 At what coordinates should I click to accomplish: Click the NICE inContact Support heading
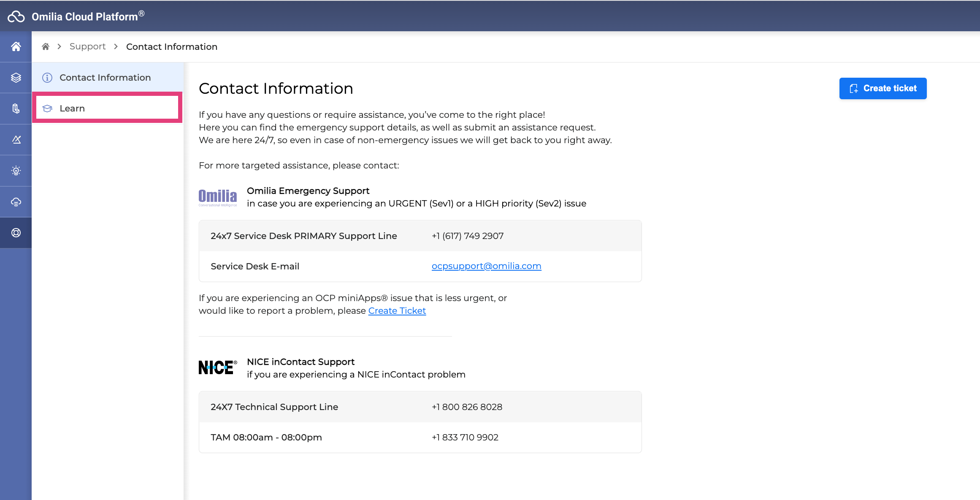click(x=300, y=362)
